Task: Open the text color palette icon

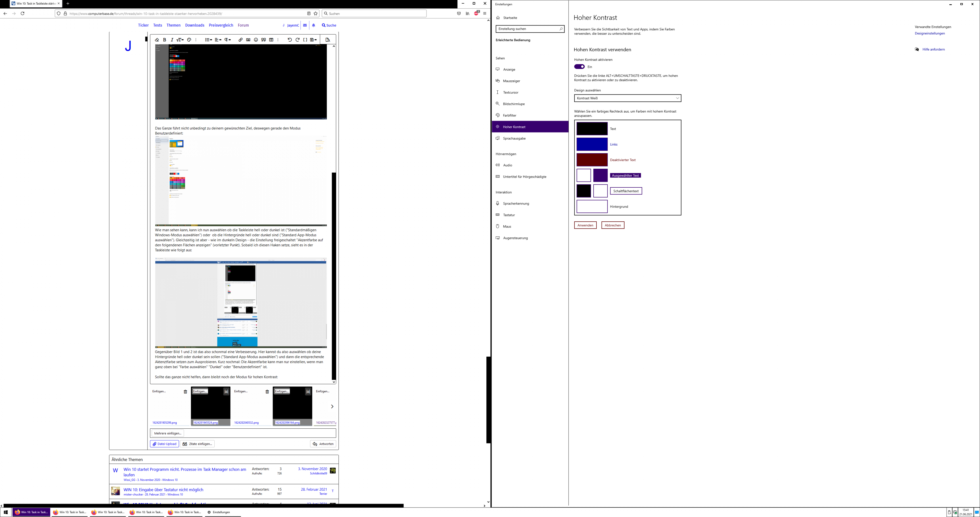Action: tap(189, 40)
